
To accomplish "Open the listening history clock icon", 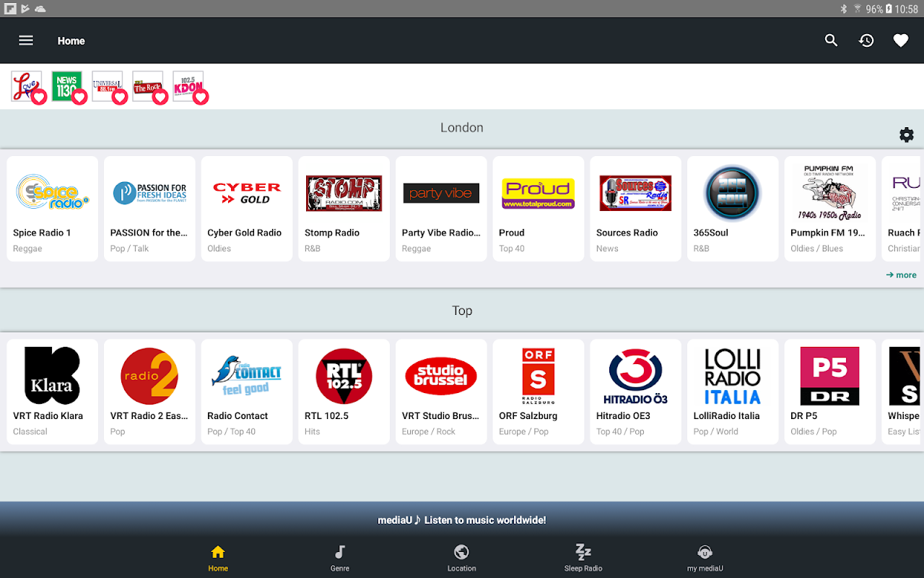I will point(866,40).
